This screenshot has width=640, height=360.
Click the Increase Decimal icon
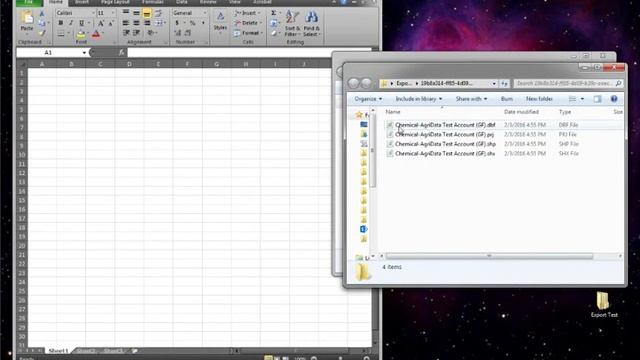point(178,33)
